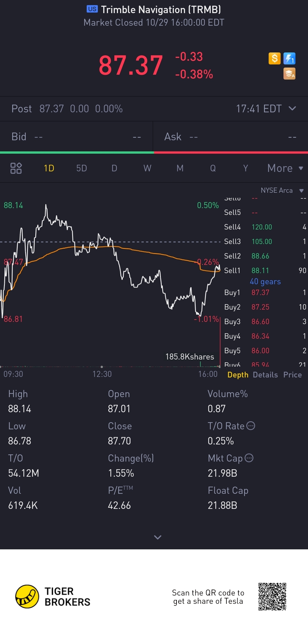Select the Depth tab
Viewport: 308px width, 644px height.
coord(238,375)
